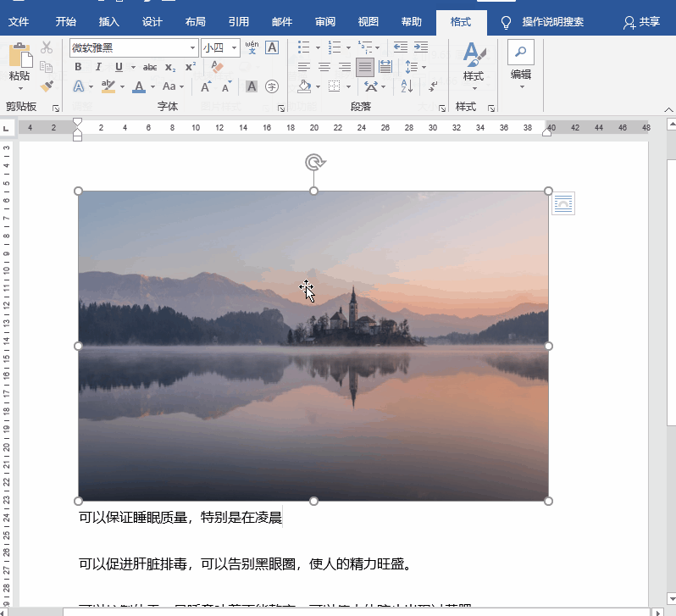Viewport: 676px width, 616px height.
Task: Click the Bullets list icon
Action: pos(304,47)
